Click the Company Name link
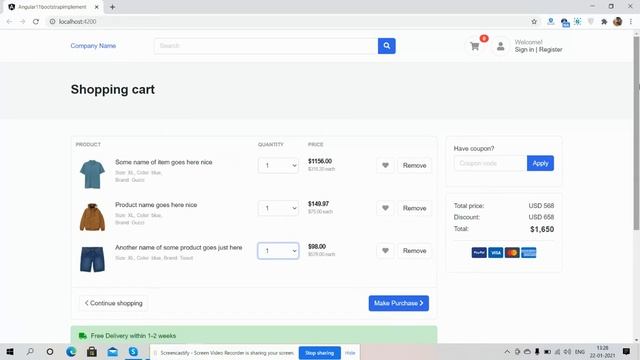The image size is (640, 360). click(x=93, y=46)
